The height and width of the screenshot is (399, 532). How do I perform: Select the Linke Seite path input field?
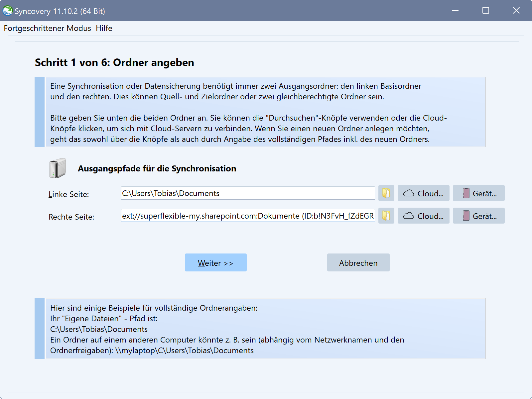tap(248, 193)
